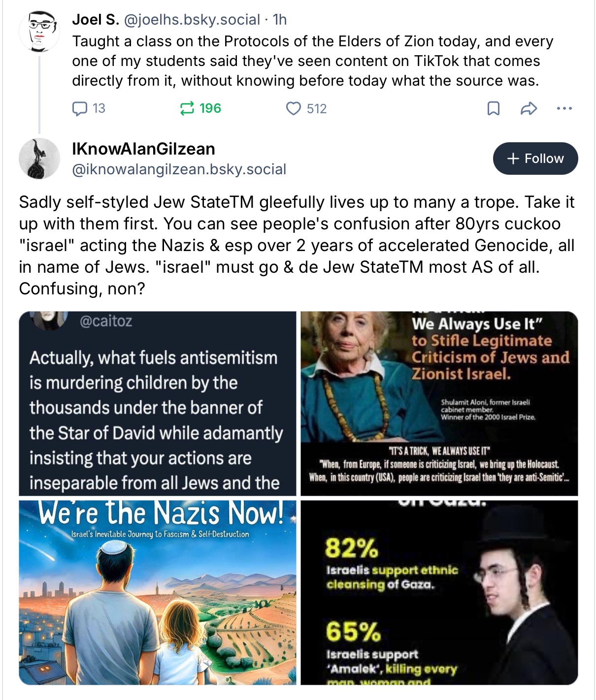
Task: Click the reply speech bubble icon
Action: click(80, 108)
